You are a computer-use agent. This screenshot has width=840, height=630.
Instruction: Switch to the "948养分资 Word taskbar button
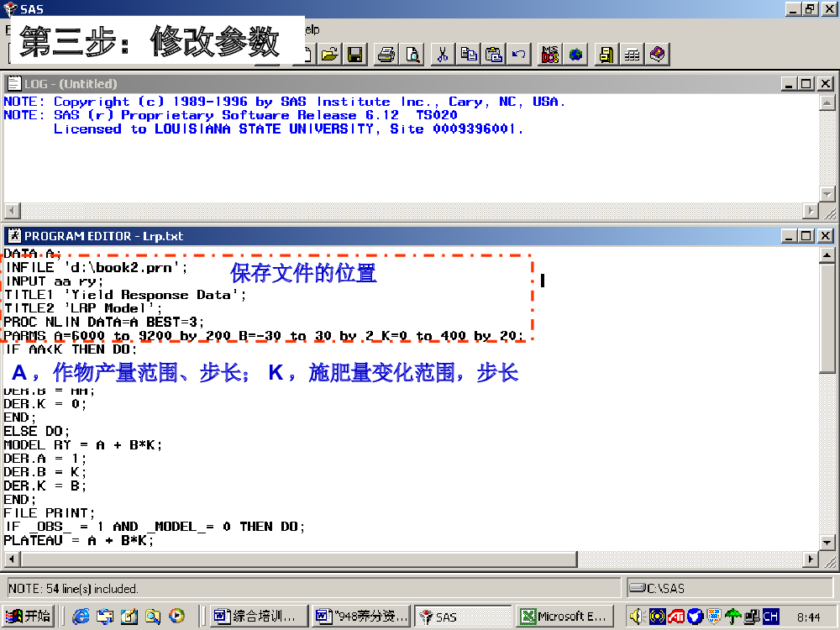361,616
